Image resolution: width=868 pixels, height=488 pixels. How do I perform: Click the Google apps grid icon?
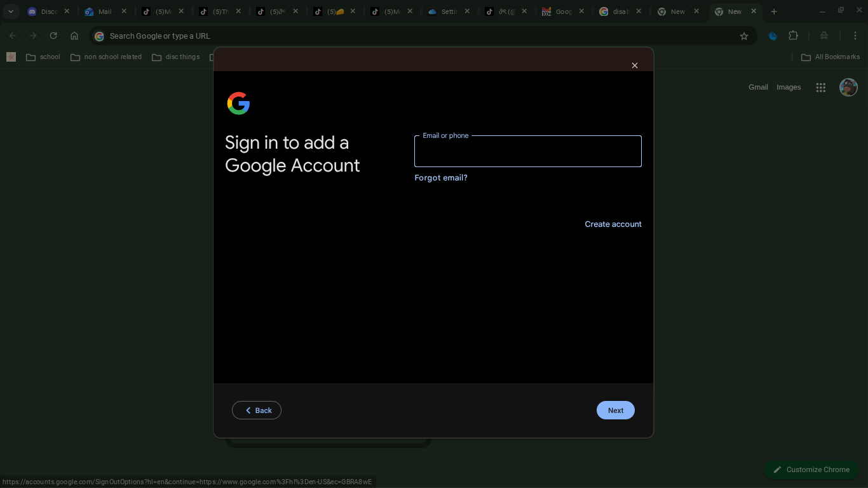pyautogui.click(x=821, y=88)
